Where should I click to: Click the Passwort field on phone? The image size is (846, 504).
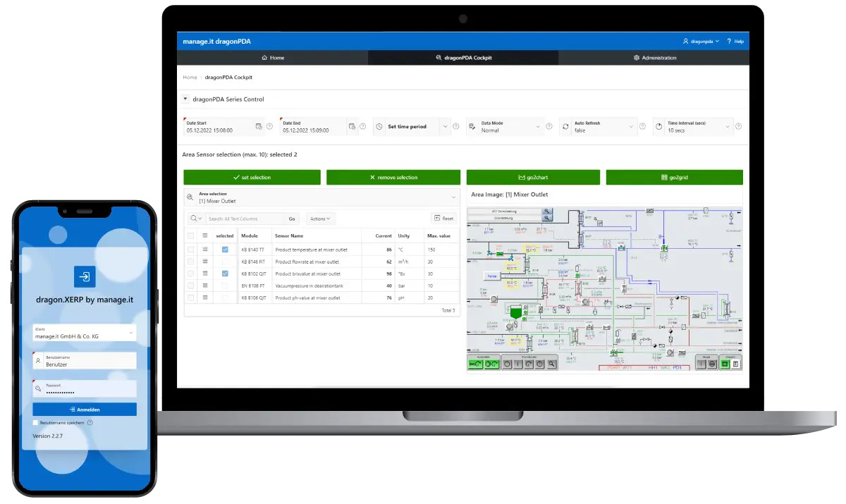85,388
